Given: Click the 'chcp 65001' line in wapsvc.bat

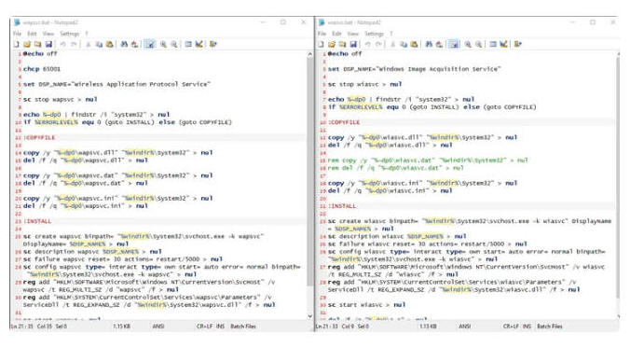Looking at the screenshot, I should [42, 69].
